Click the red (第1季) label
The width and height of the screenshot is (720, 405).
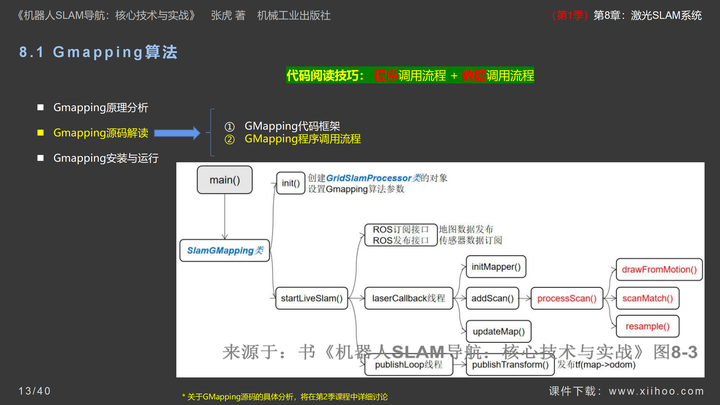click(570, 15)
